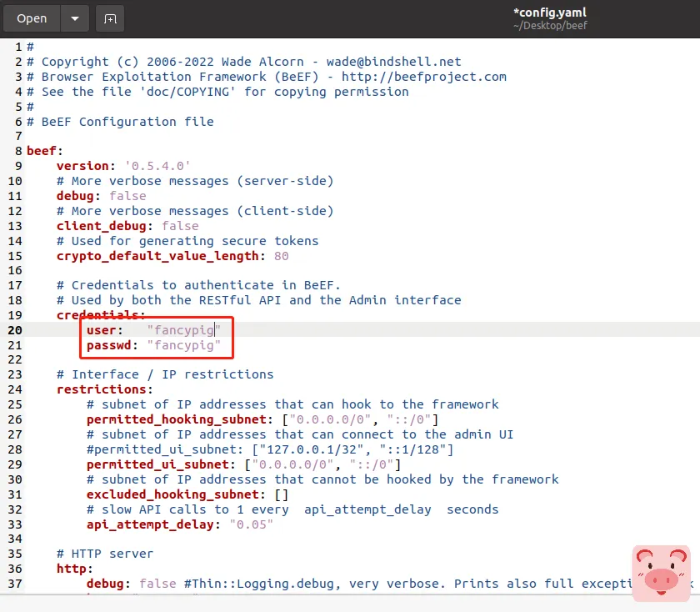Click the 'excluded_hooking_subnet' key
700x612 pixels.
click(172, 494)
